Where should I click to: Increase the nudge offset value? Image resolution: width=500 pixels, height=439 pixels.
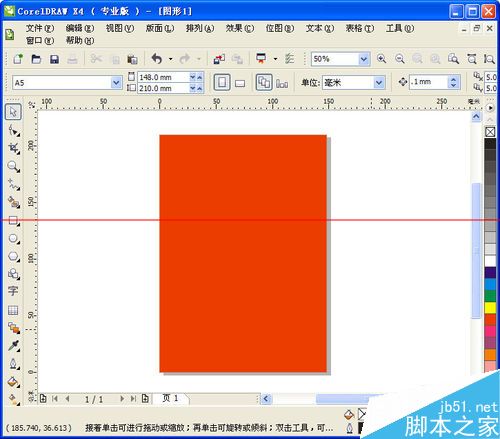coord(453,79)
